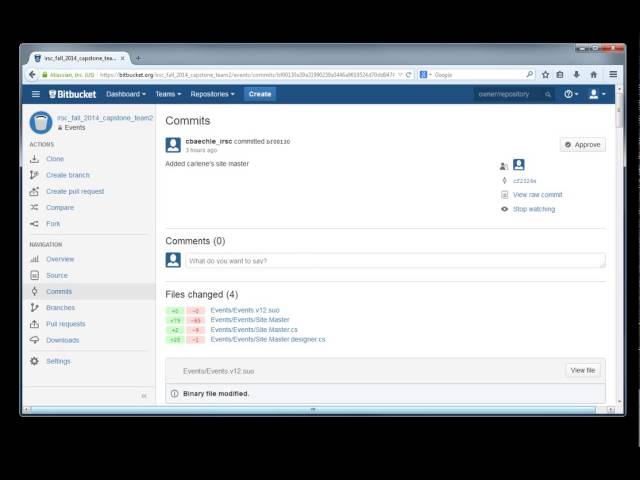Open Events/Events/Site.Master.designer.cs file link
The height and width of the screenshot is (480, 640).
coord(268,339)
